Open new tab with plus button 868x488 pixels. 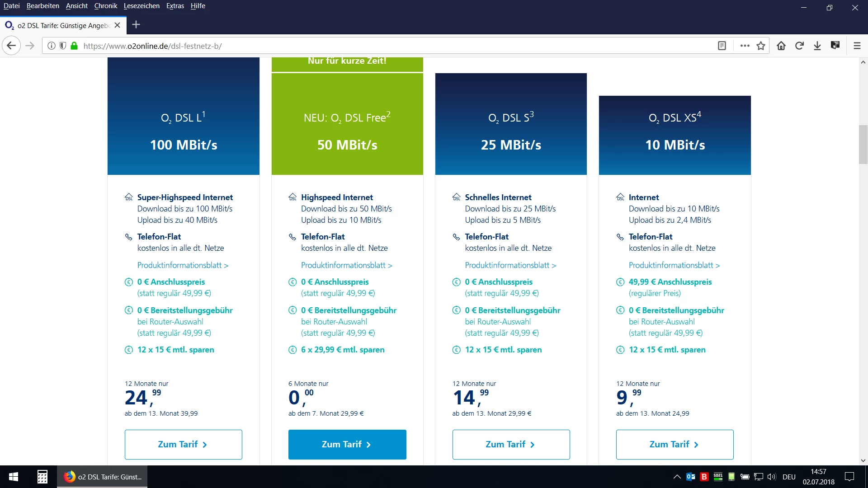pos(136,25)
